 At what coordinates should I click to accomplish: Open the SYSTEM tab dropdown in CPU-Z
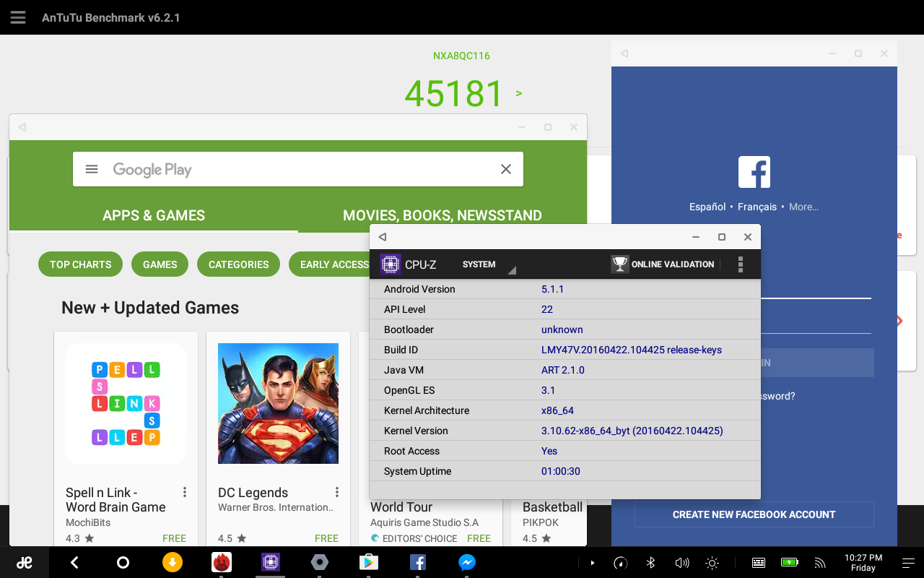click(x=489, y=264)
